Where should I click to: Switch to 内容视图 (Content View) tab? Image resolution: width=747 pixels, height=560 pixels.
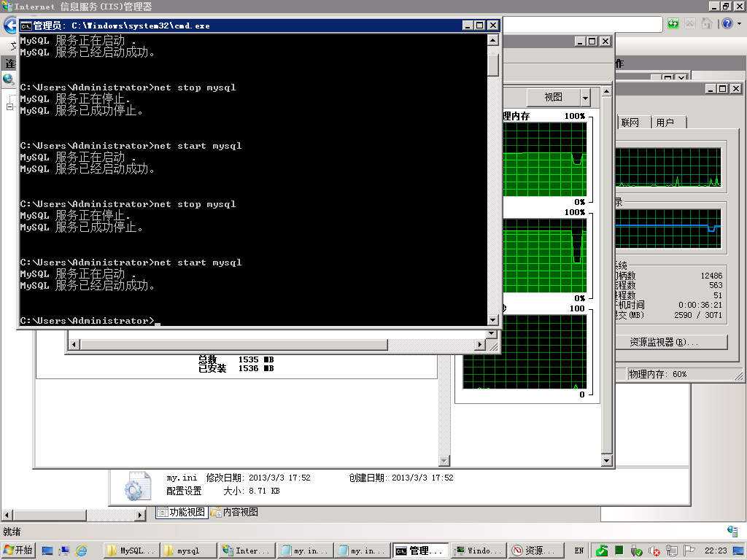[235, 512]
